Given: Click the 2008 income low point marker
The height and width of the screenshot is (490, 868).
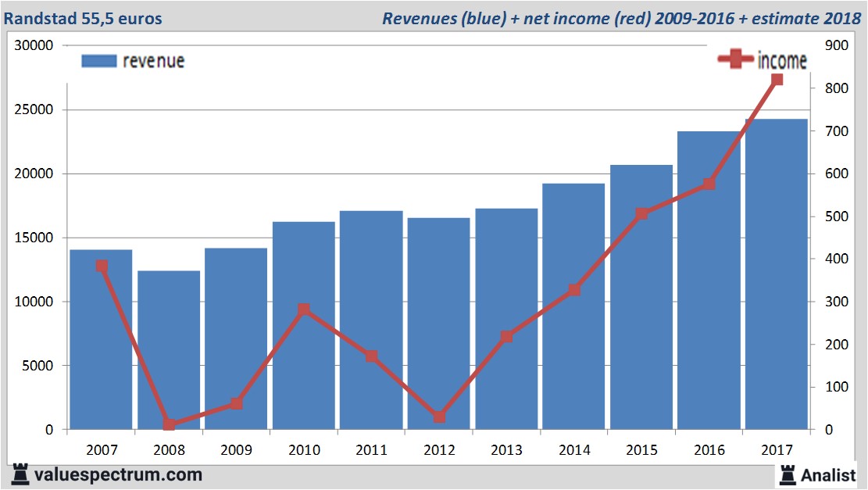Looking at the screenshot, I should [x=169, y=424].
